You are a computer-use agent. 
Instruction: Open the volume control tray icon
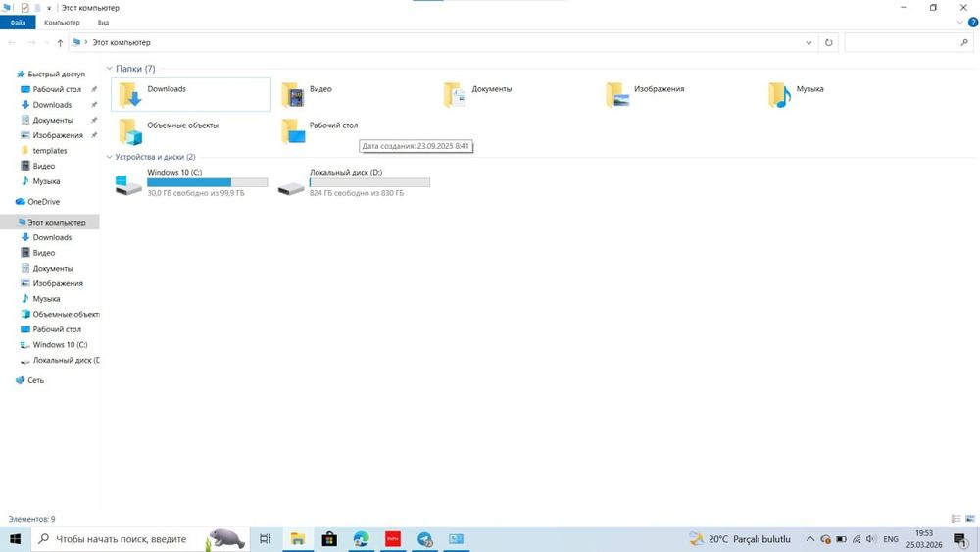pyautogui.click(x=870, y=539)
